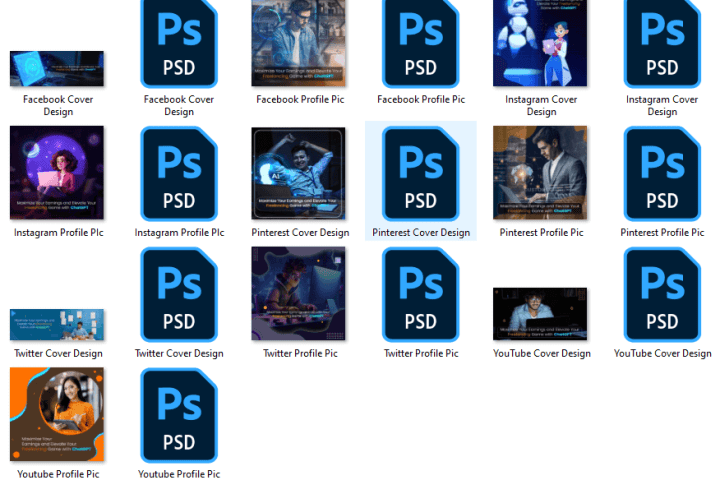Select the Facebook Cover Design image thumbnail
This screenshot has height=480, width=720.
[57, 68]
